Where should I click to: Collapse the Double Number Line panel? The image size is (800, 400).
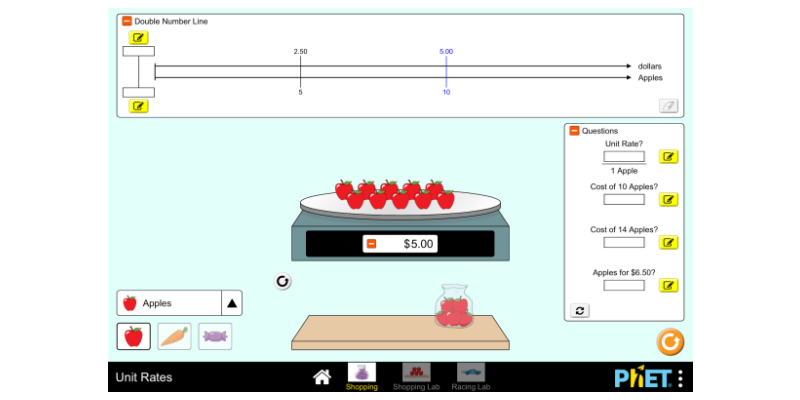point(126,21)
